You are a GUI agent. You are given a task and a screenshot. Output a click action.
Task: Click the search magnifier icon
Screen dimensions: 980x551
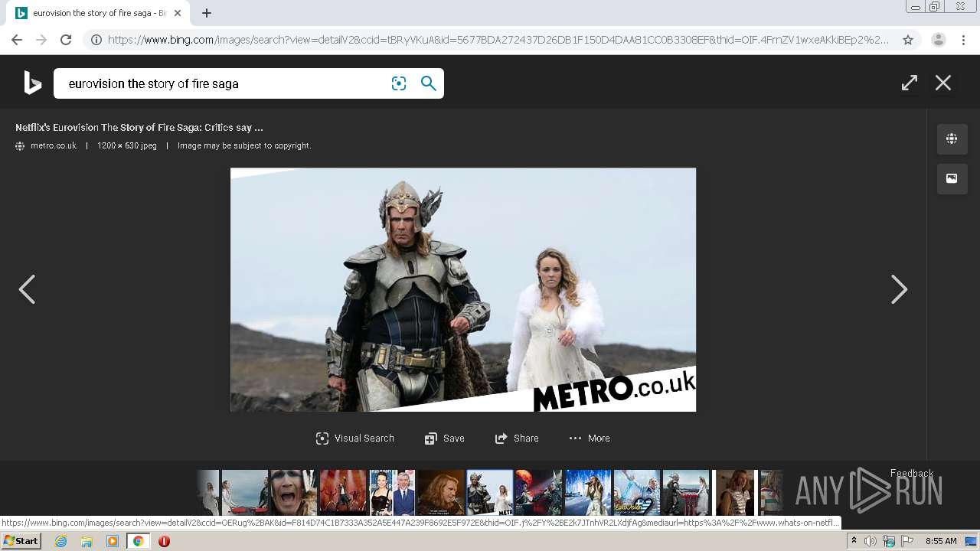(x=429, y=83)
